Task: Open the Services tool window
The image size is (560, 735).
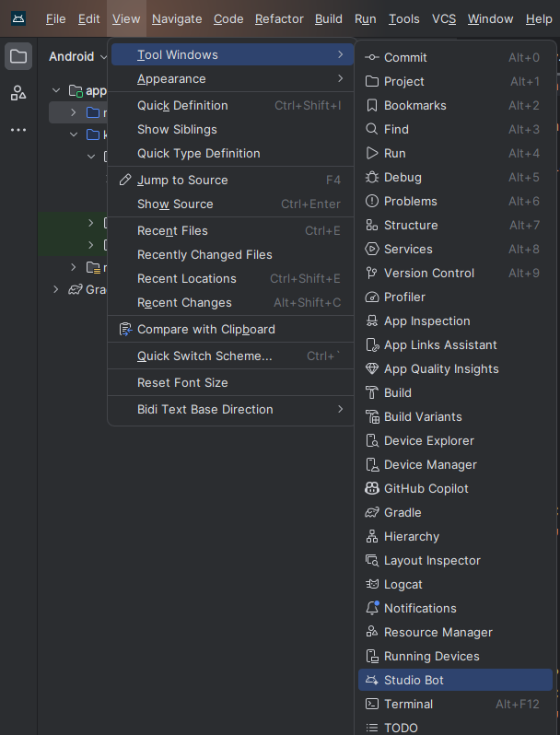Action: point(455,249)
